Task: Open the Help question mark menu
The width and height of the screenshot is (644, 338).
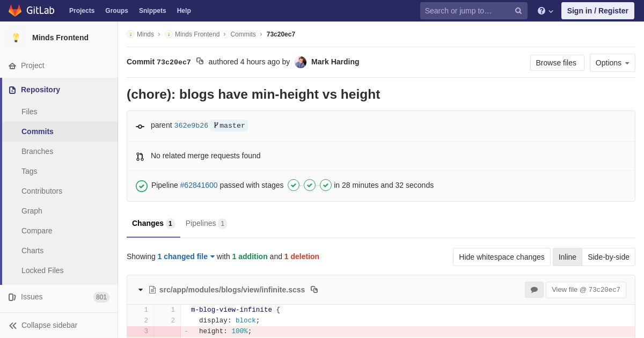Action: 545,11
